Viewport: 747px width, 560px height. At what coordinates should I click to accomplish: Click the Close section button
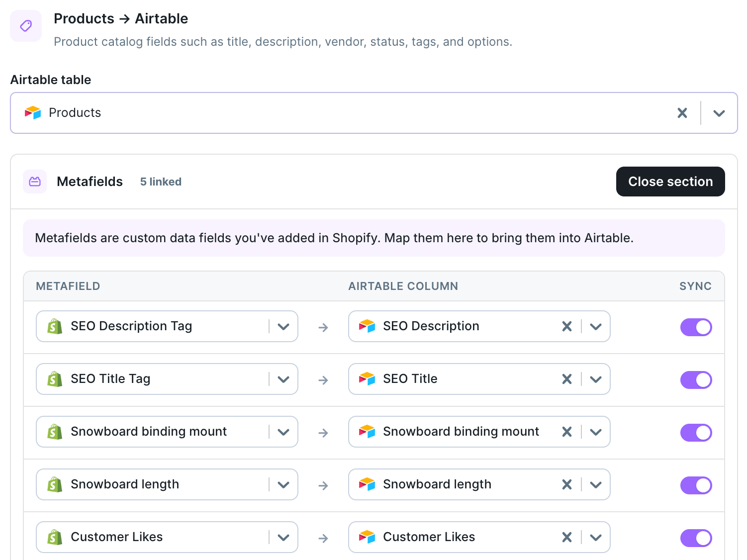pos(670,182)
